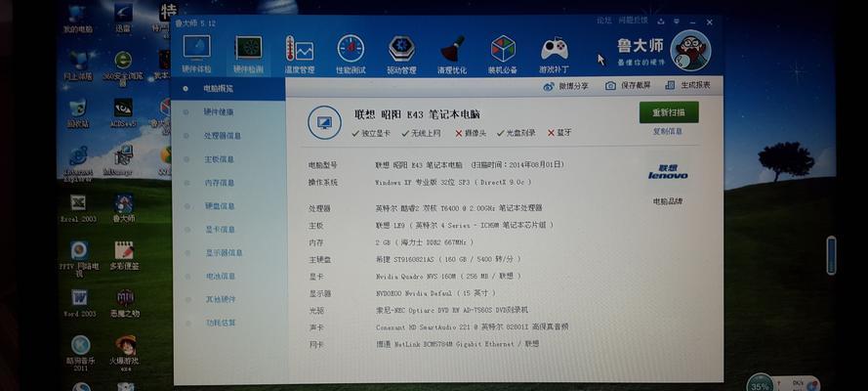Image resolution: width=868 pixels, height=391 pixels.
Task: Open the 硬件体检 hardware checkup section
Action: point(196,55)
